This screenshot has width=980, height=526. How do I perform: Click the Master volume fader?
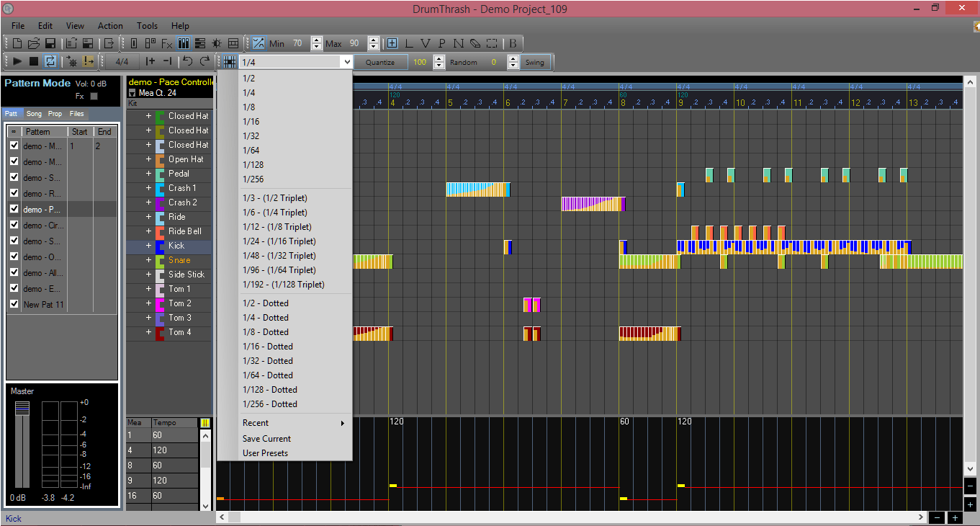coord(22,409)
